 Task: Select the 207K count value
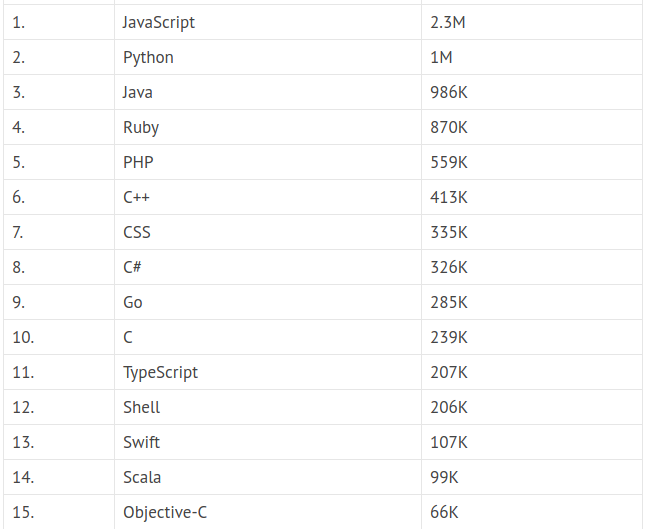[449, 372]
